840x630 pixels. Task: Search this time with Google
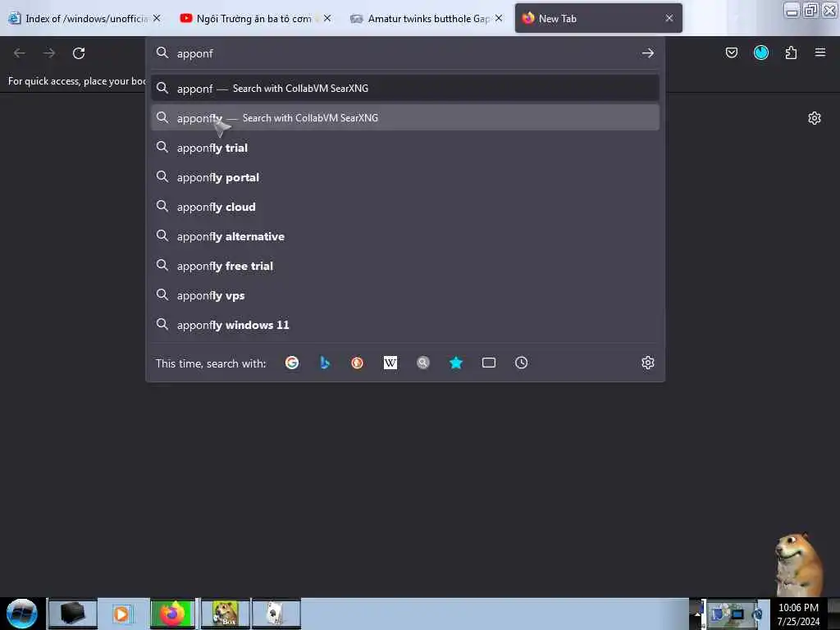click(x=292, y=363)
